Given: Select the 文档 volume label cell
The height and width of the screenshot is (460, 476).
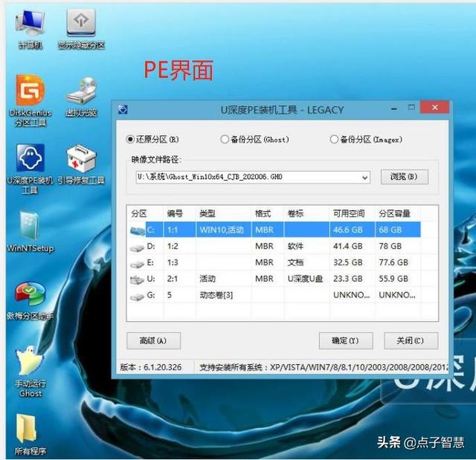Looking at the screenshot, I should [x=306, y=262].
